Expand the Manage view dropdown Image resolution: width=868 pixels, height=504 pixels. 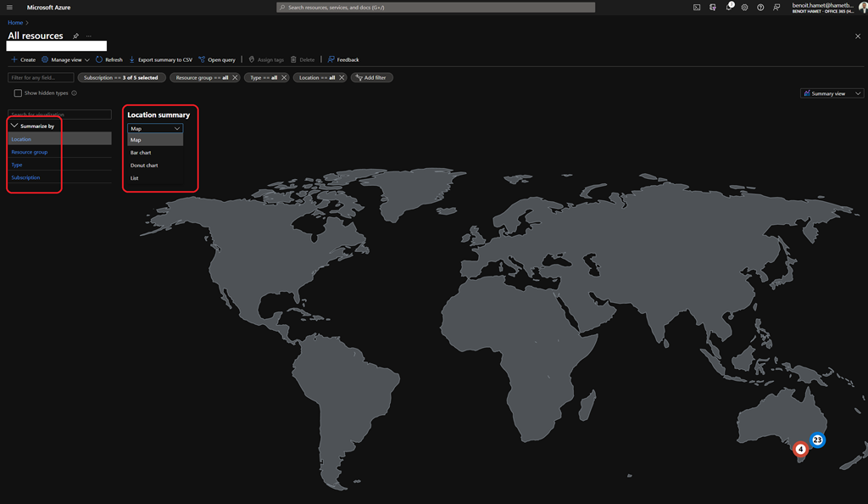(x=65, y=60)
